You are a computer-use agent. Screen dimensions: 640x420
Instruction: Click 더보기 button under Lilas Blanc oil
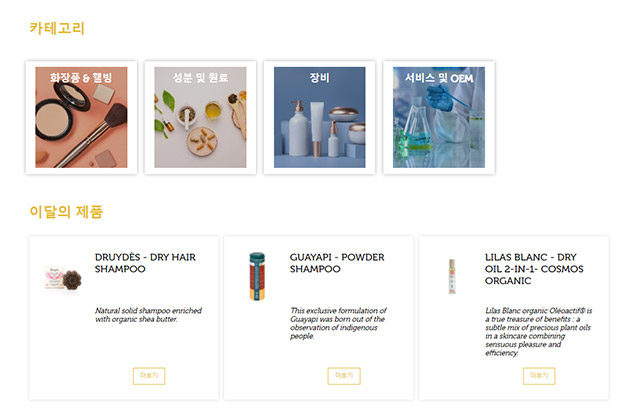(539, 376)
